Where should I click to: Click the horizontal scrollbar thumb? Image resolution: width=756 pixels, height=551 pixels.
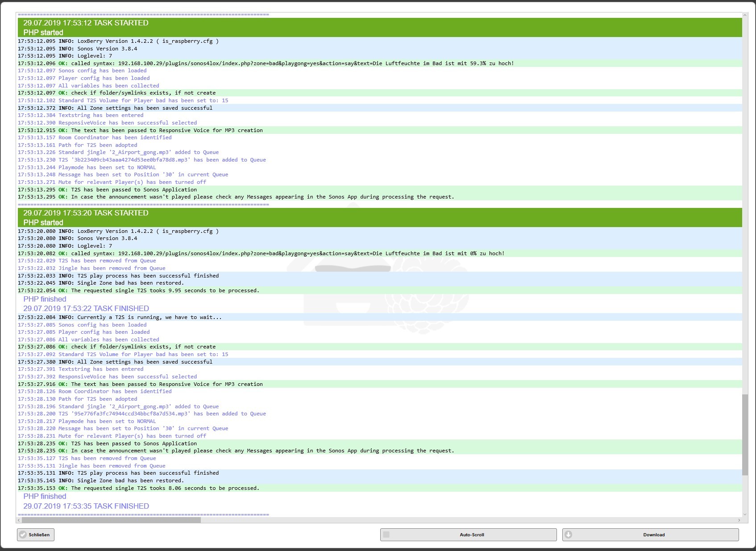pyautogui.click(x=111, y=520)
